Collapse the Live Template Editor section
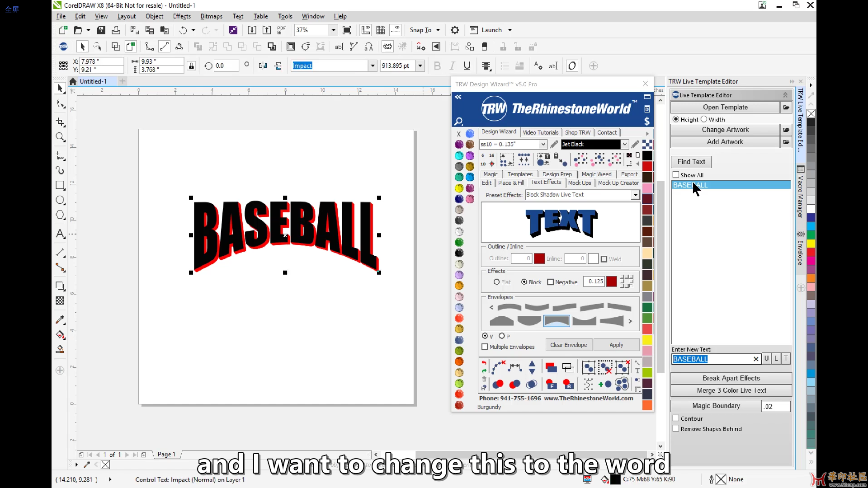The width and height of the screenshot is (868, 488). pos(785,95)
